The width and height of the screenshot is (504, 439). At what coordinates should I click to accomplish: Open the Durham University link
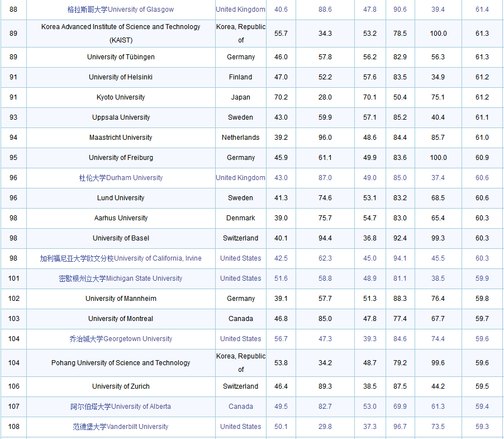pyautogui.click(x=121, y=178)
